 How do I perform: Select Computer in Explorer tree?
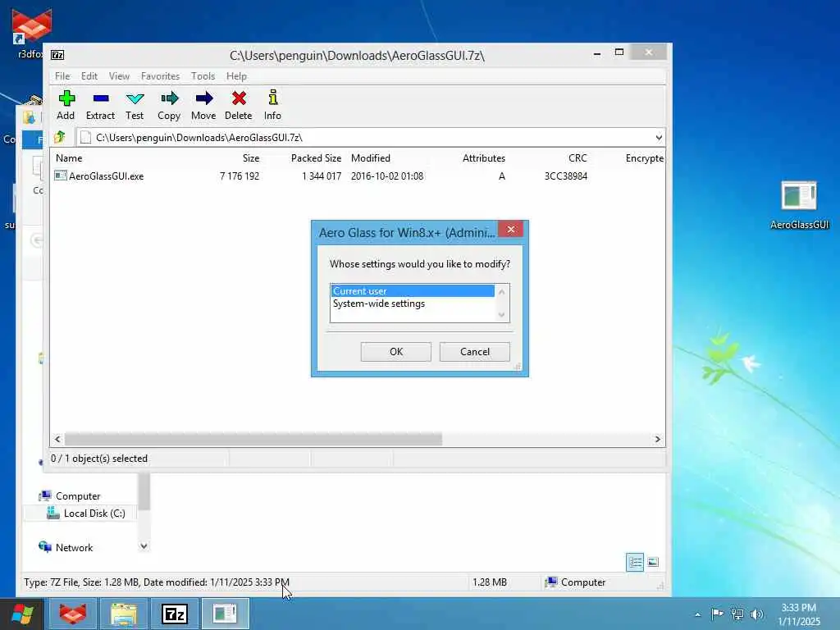coord(78,496)
